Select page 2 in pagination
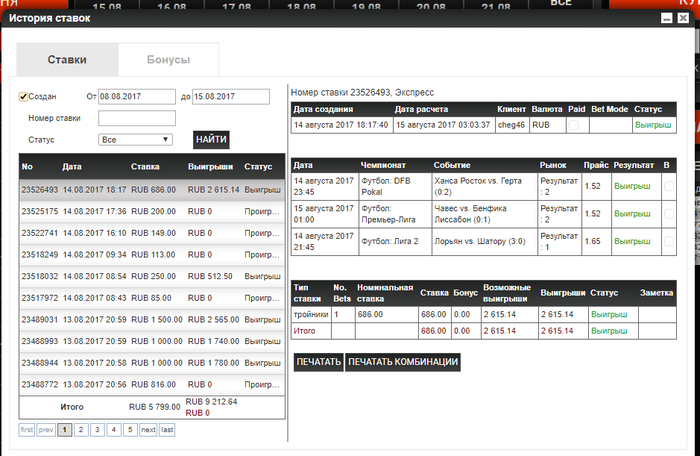Viewport: 700px width, 456px height. pyautogui.click(x=81, y=430)
